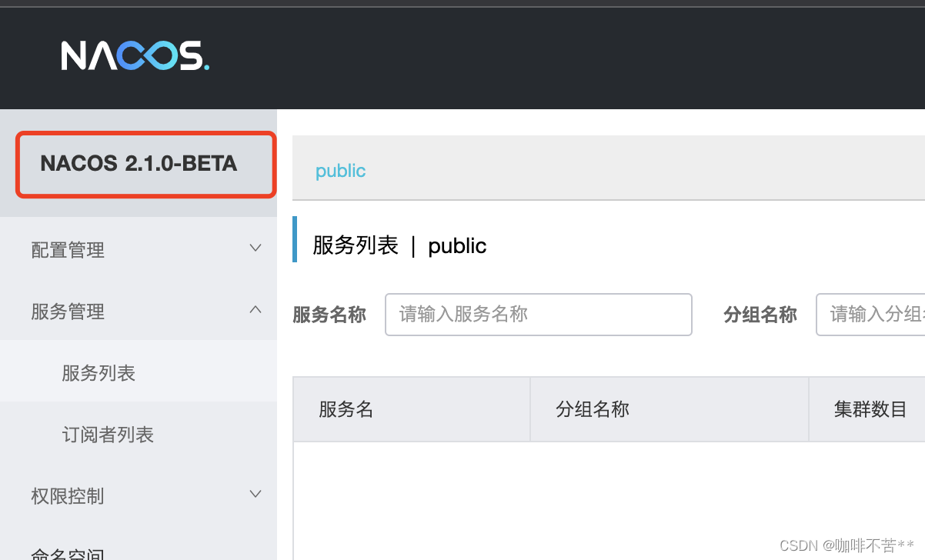Expand the 权限控制 menu chevron
The width and height of the screenshot is (925, 560).
[255, 495]
